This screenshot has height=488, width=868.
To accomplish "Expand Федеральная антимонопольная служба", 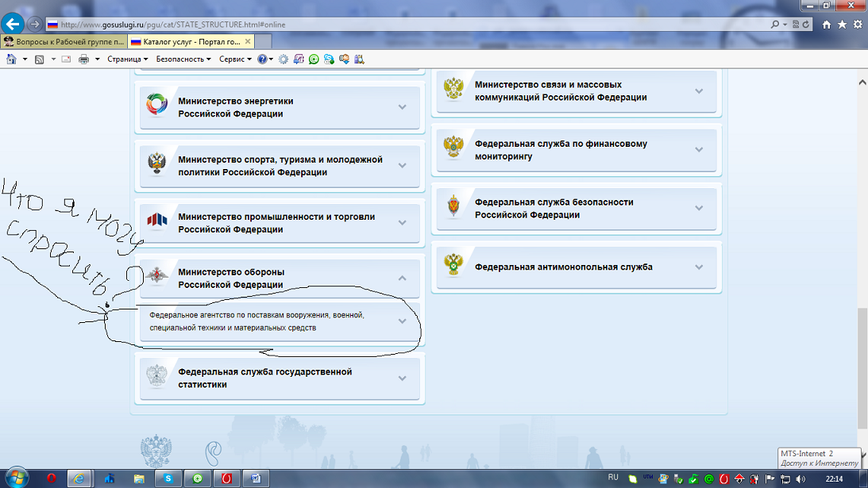I will coord(699,267).
